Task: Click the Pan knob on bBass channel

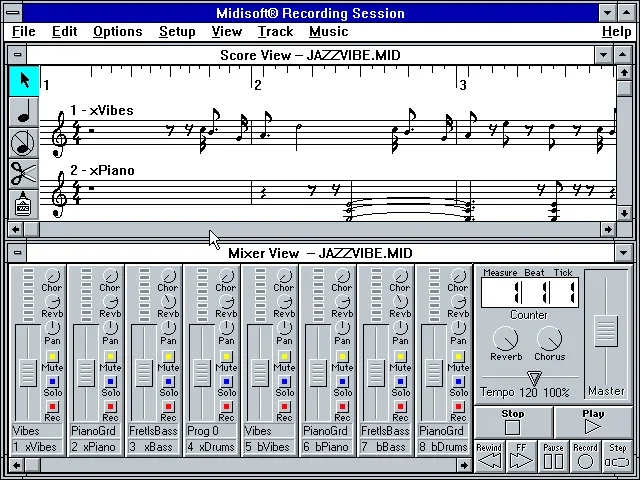Action: tap(400, 327)
